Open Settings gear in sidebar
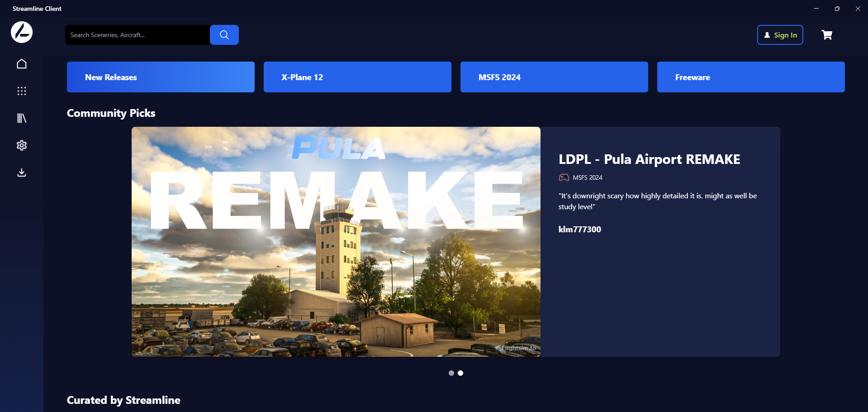 click(x=22, y=145)
